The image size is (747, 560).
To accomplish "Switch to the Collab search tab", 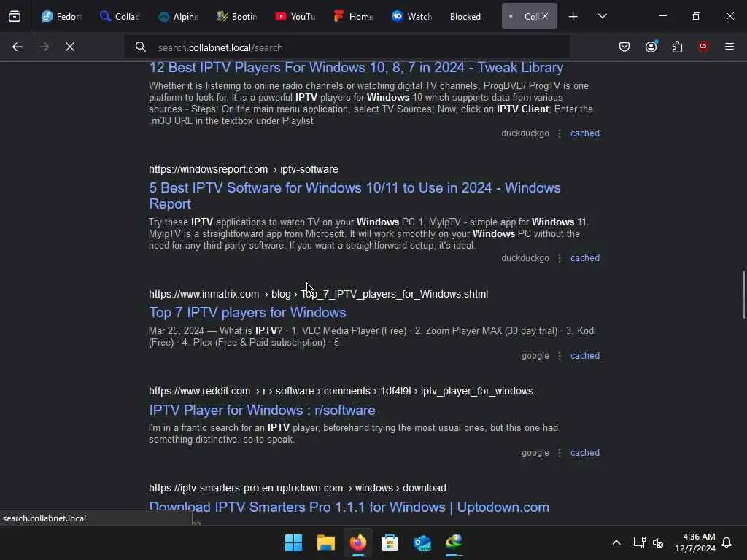I will [x=119, y=16].
